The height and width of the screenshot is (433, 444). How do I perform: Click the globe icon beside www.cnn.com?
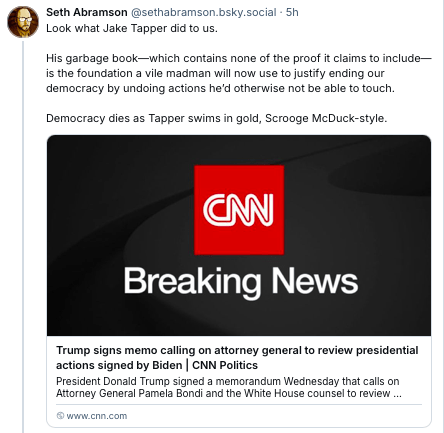pos(60,416)
